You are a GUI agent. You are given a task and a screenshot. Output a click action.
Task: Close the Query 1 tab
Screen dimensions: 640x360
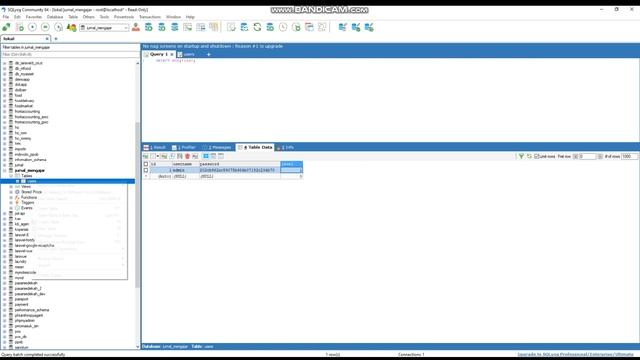172,54
